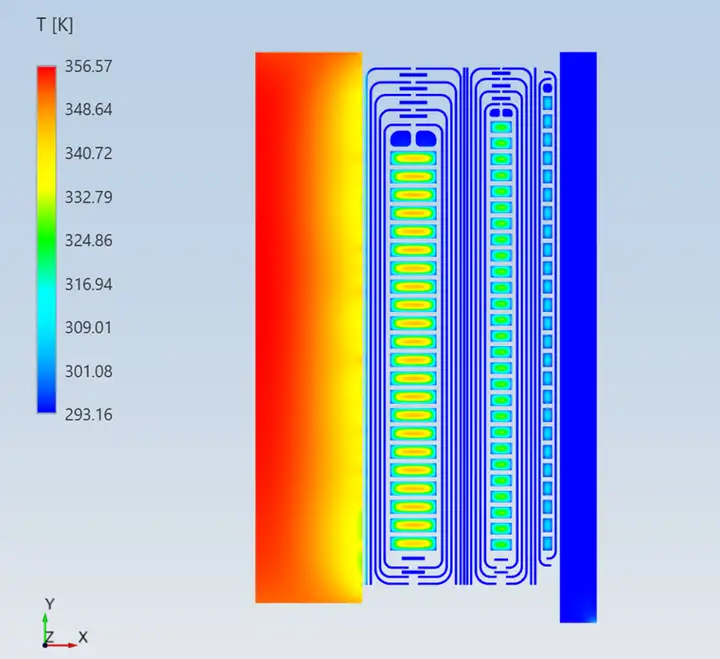Click the X axis label of triad
This screenshot has width=720, height=659.
83,637
